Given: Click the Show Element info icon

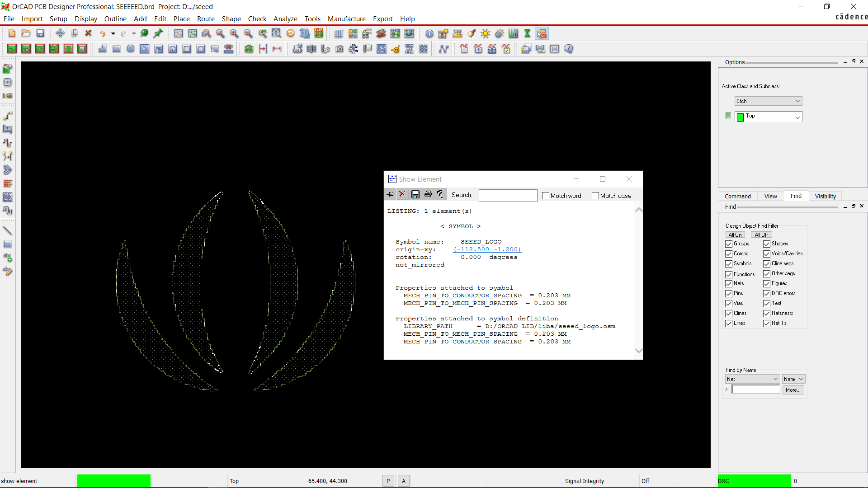Looking at the screenshot, I should [429, 33].
